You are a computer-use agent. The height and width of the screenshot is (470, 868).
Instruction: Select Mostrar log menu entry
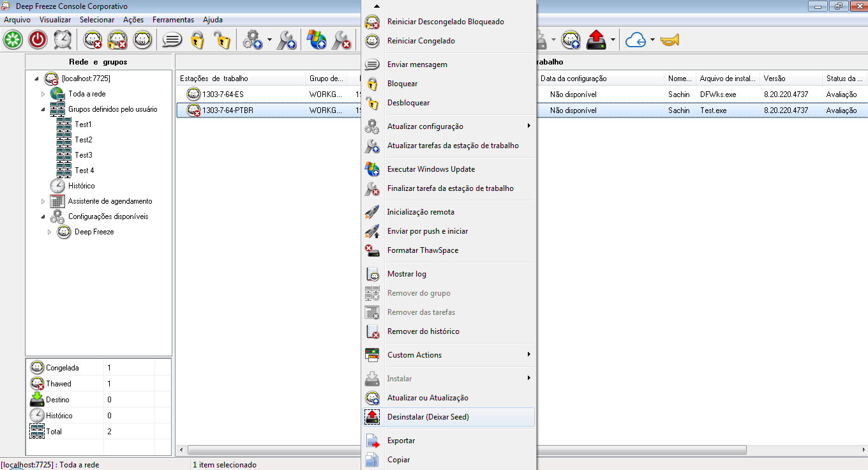point(449,274)
